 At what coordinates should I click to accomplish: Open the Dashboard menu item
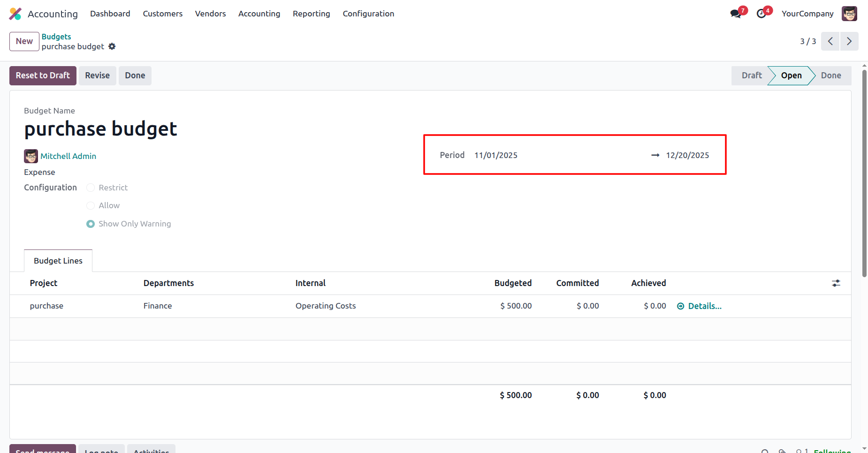(x=110, y=14)
